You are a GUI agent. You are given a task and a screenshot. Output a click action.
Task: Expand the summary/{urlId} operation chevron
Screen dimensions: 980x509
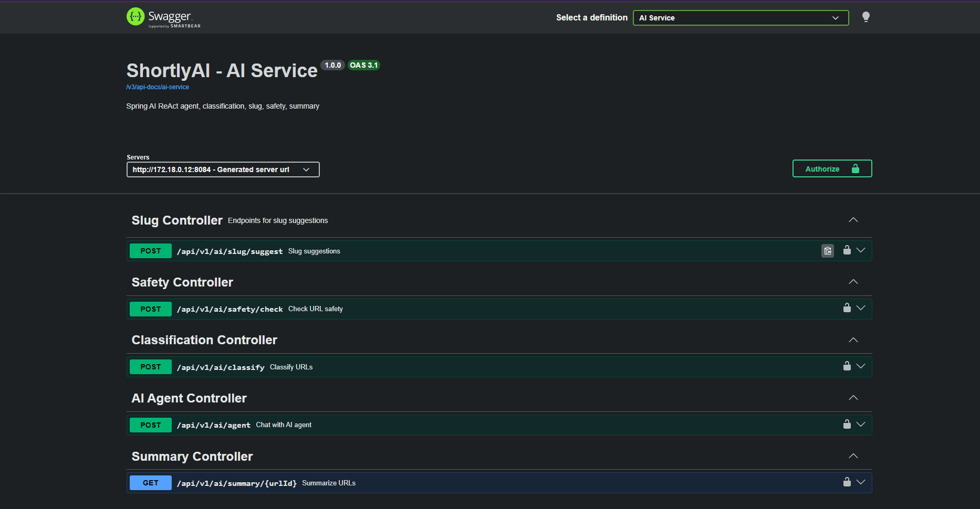pos(861,482)
